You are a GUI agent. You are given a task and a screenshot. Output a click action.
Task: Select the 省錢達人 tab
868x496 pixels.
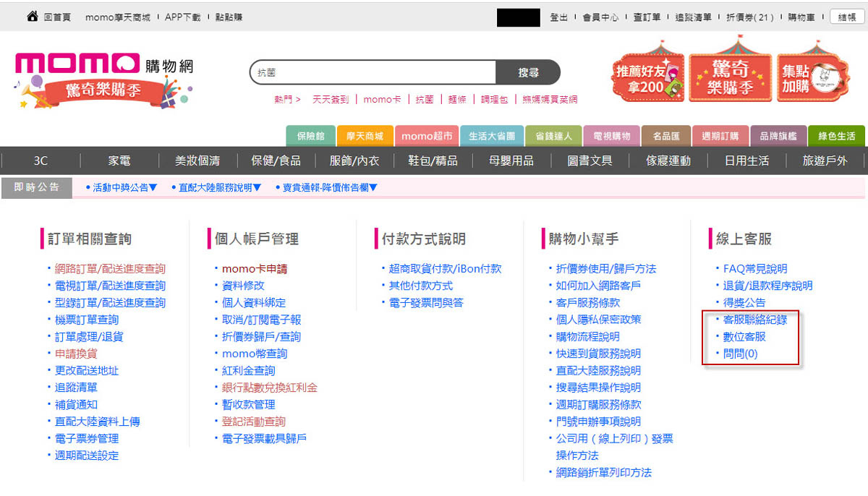(x=553, y=136)
